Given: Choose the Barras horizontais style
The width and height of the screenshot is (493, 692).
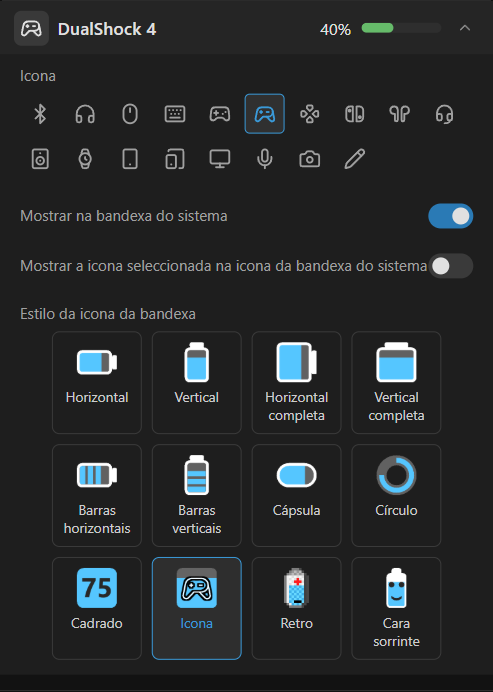Looking at the screenshot, I should [97, 496].
